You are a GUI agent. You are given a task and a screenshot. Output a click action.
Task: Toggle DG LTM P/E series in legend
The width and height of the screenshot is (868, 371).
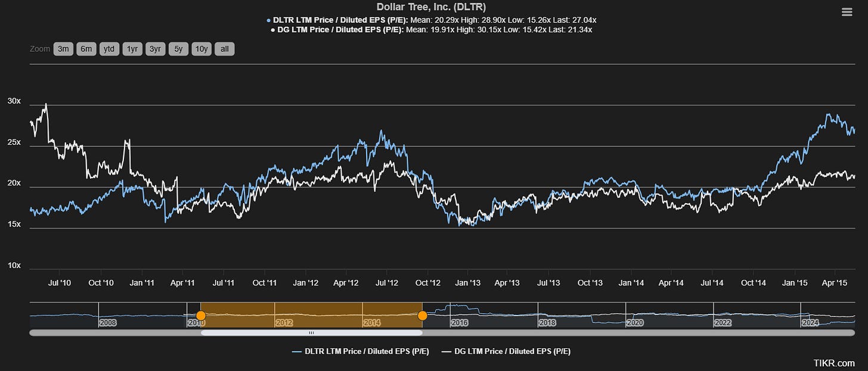click(x=506, y=351)
